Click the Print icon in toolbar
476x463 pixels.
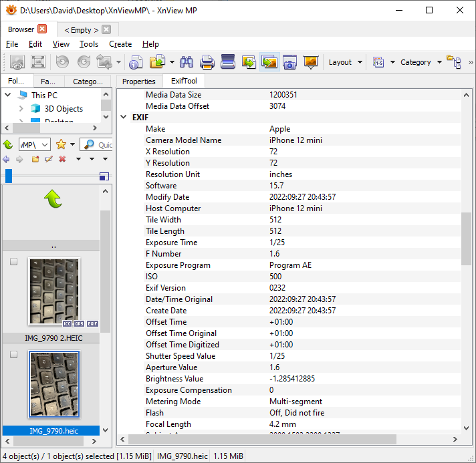pyautogui.click(x=207, y=62)
